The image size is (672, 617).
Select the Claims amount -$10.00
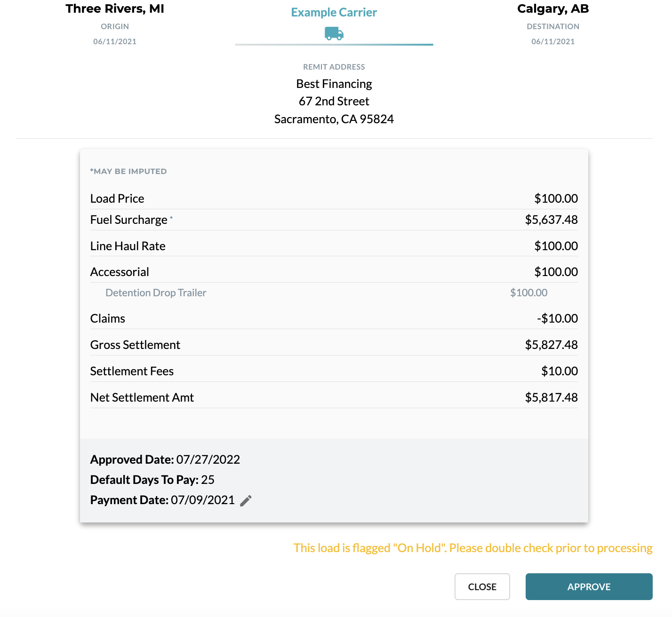pyautogui.click(x=558, y=318)
